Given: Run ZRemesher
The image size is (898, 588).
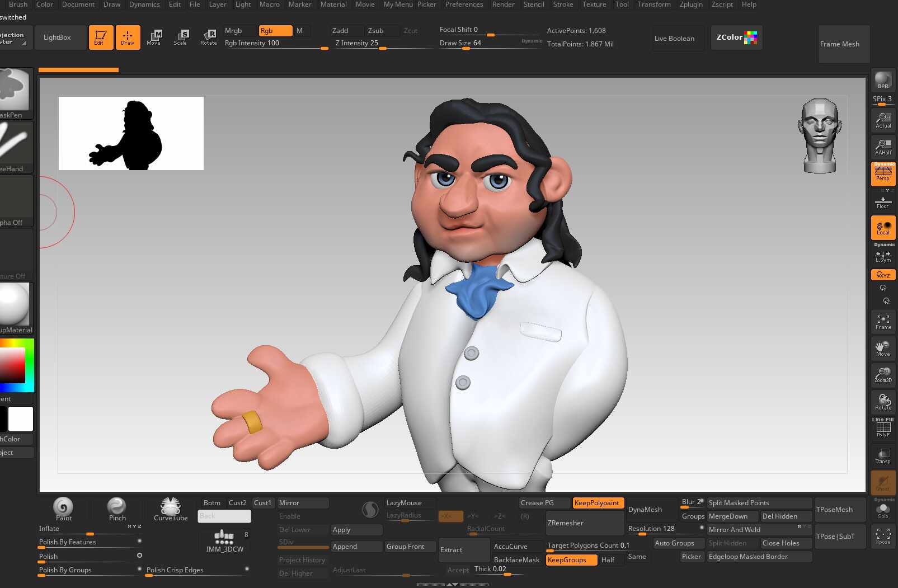Looking at the screenshot, I should (x=585, y=523).
